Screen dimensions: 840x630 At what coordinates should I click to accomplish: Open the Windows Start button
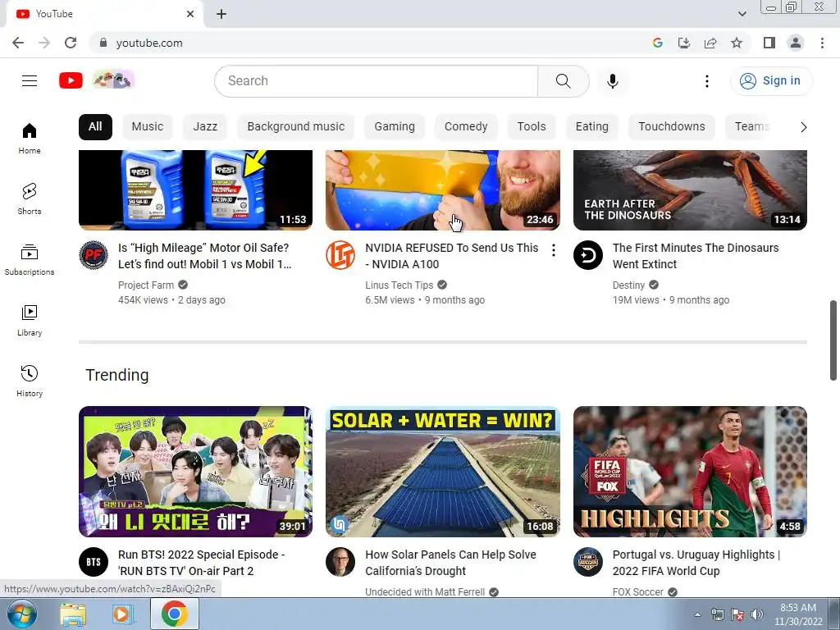pos(22,614)
